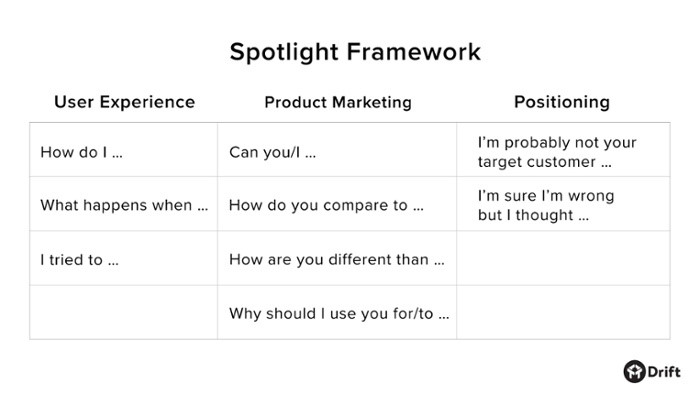Viewport: 700px width, 394px height.
Task: Click the empty User Experience bottom cell
Action: click(124, 312)
